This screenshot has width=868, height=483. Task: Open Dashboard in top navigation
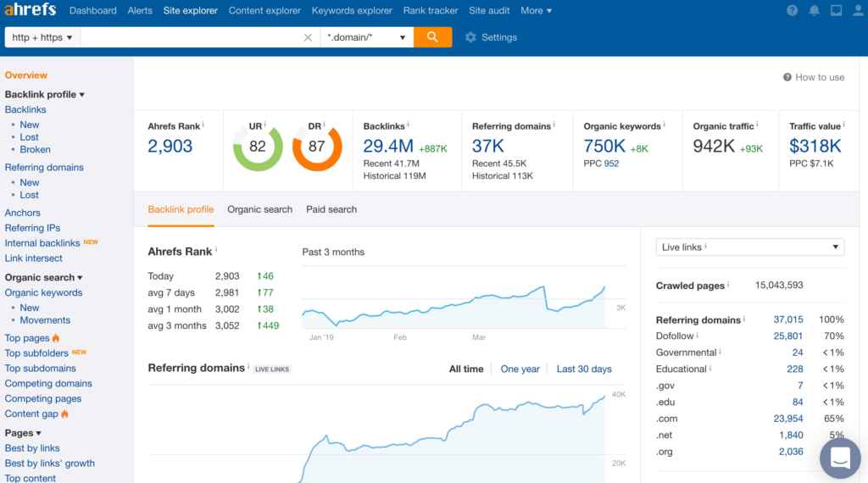pos(93,10)
